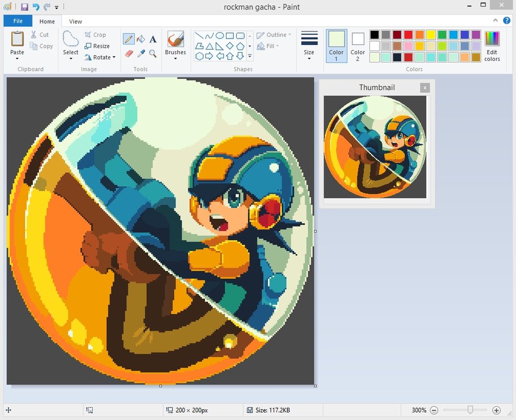
Task: Open the Edit colors dialog
Action: [x=492, y=45]
